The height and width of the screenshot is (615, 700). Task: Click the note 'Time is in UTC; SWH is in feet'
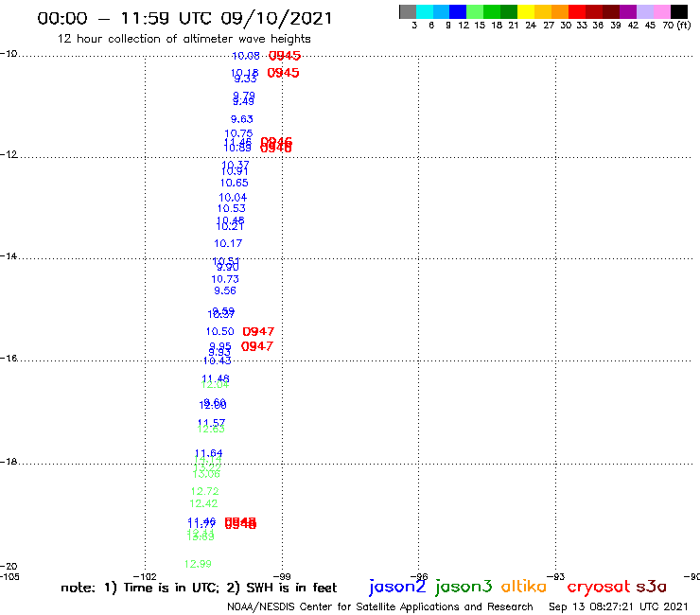[199, 588]
